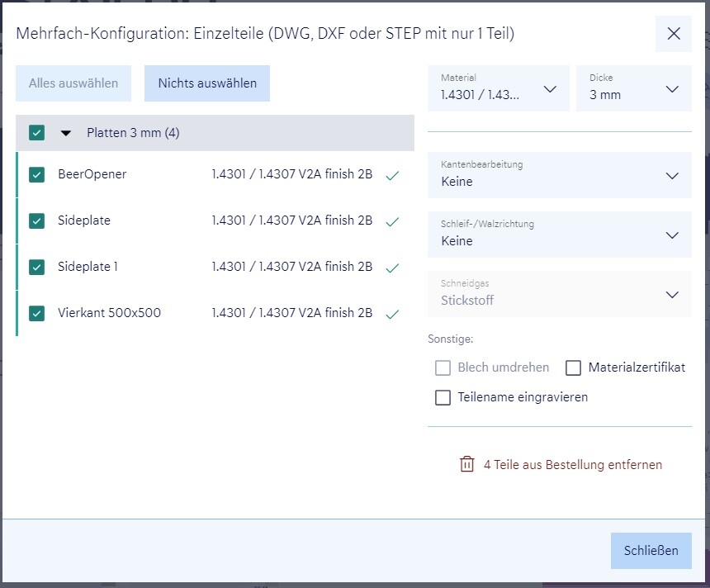This screenshot has height=588, width=710.
Task: Click the green checkmark next to Vierkant 500x500
Action: pos(392,314)
